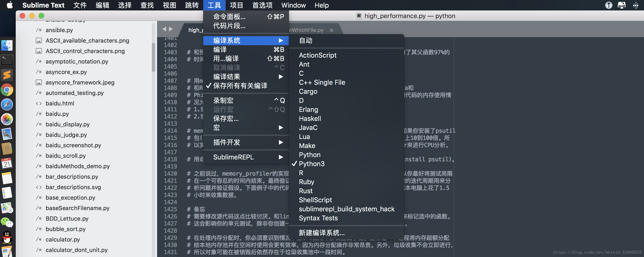
Task: Expand 宏 submenu arrow
Action: 281,128
